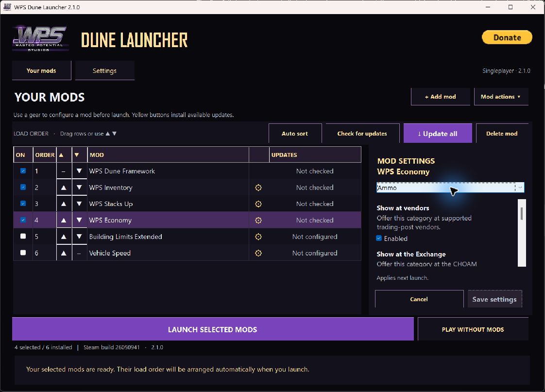Viewport: 545px width, 392px height.
Task: Move WPS Inventory down in load order
Action: [x=79, y=187]
